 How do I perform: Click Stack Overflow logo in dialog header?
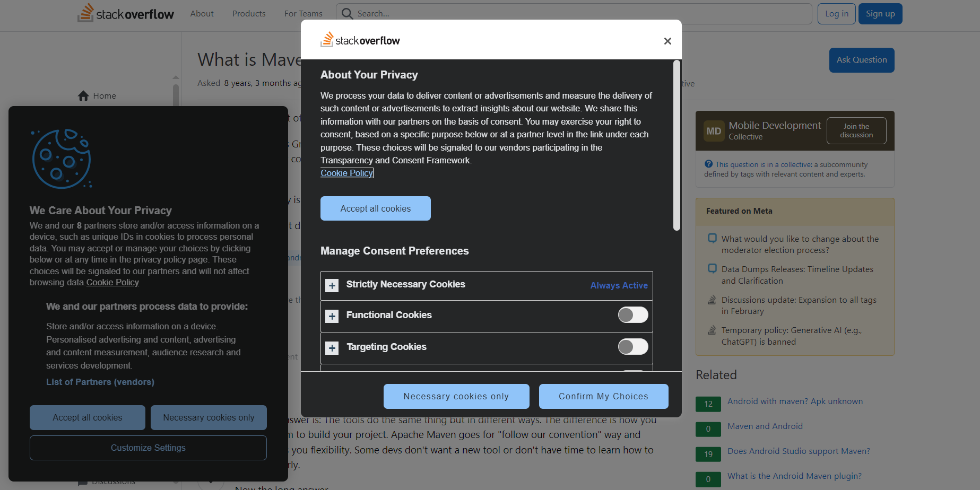click(x=360, y=40)
